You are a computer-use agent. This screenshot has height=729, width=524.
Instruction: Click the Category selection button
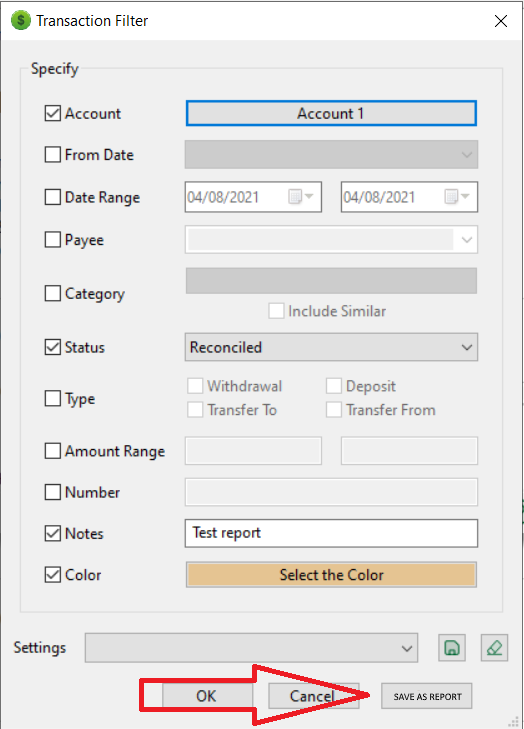tap(331, 280)
